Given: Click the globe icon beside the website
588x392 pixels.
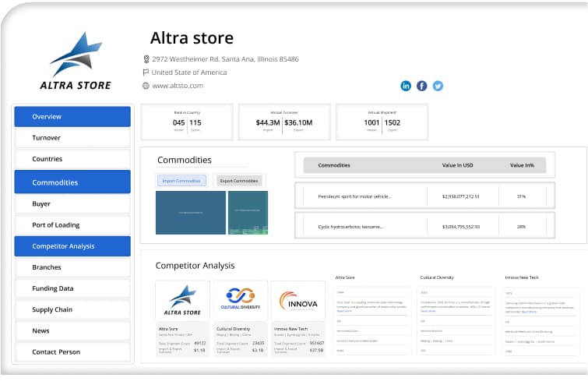Looking at the screenshot, I should pyautogui.click(x=146, y=86).
